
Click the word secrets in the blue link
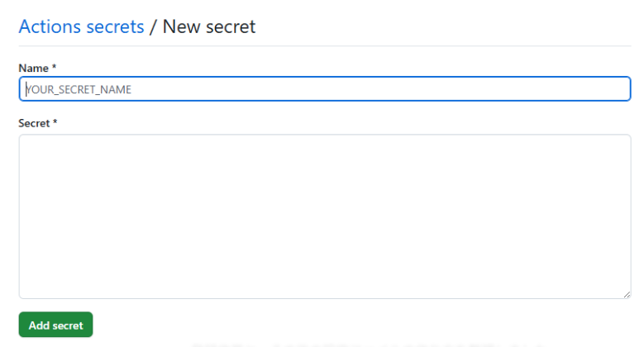tap(115, 26)
